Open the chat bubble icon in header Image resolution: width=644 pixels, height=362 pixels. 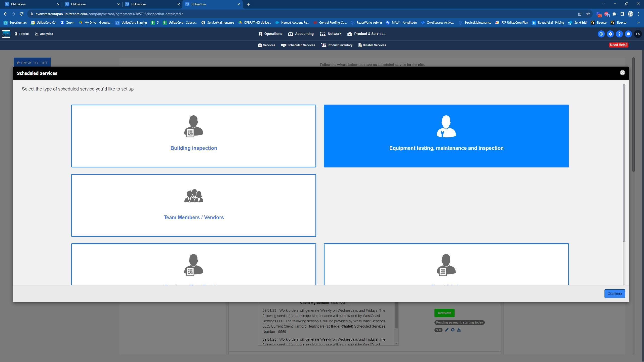tap(628, 34)
